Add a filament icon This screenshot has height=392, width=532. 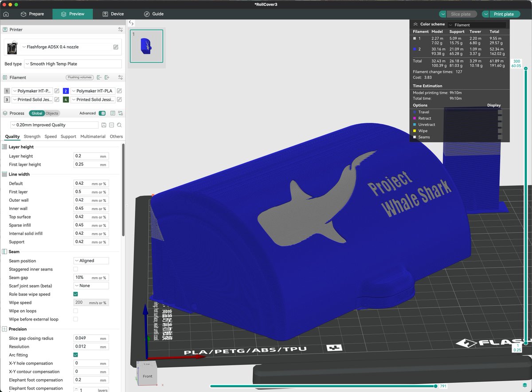click(107, 77)
